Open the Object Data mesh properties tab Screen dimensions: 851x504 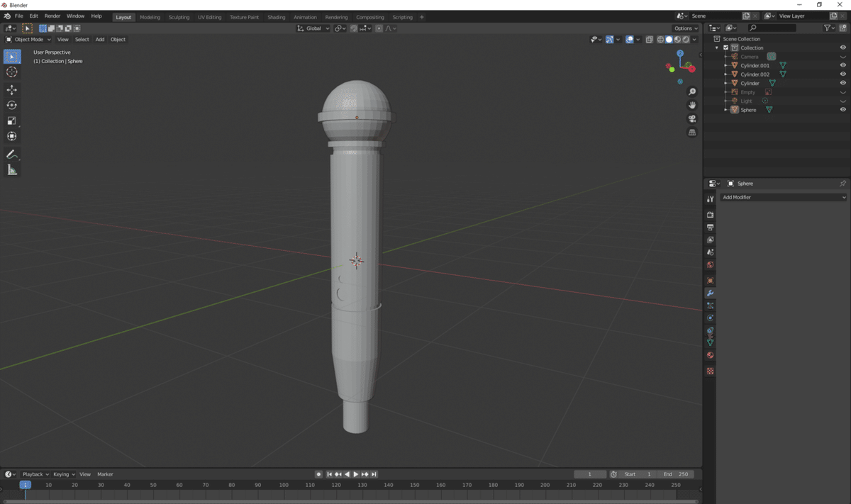coord(710,343)
